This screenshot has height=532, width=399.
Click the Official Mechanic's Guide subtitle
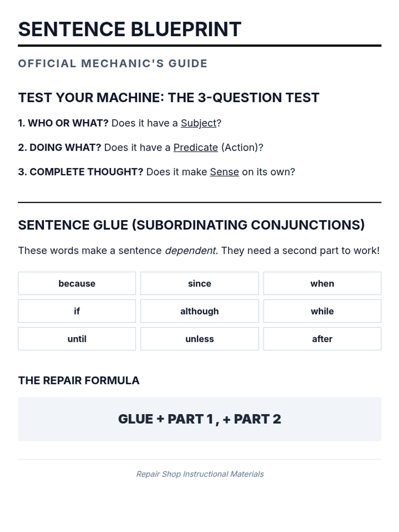(x=113, y=64)
